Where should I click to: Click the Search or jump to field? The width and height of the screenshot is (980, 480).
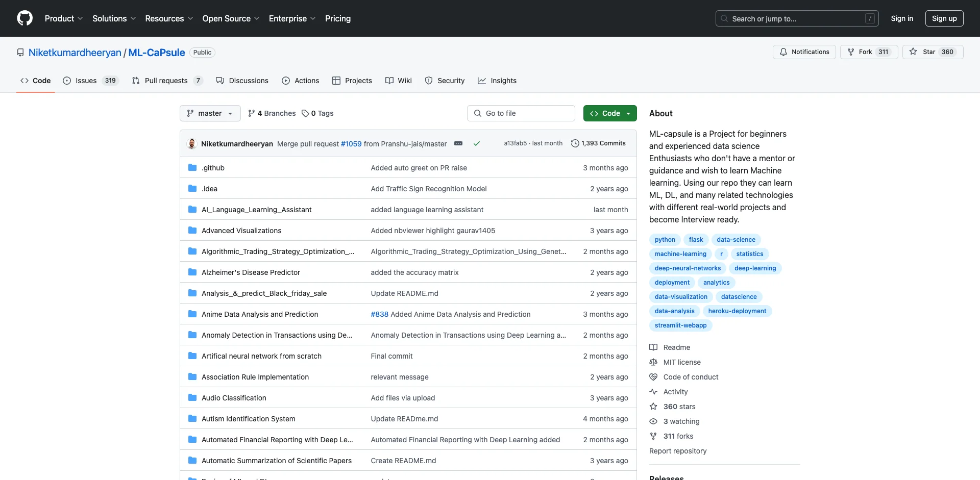click(x=797, y=18)
